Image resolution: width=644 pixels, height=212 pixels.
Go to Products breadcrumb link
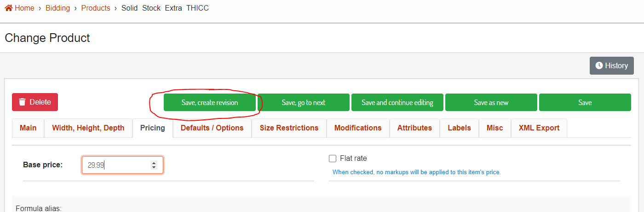[x=96, y=8]
